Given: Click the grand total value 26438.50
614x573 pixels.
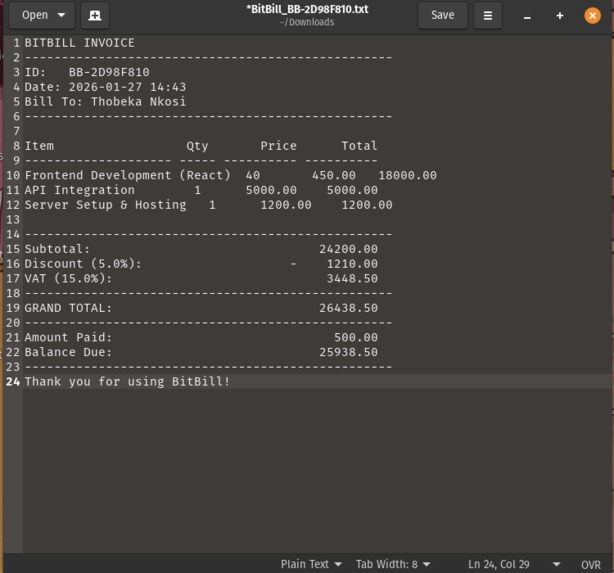Looking at the screenshot, I should coord(349,308).
